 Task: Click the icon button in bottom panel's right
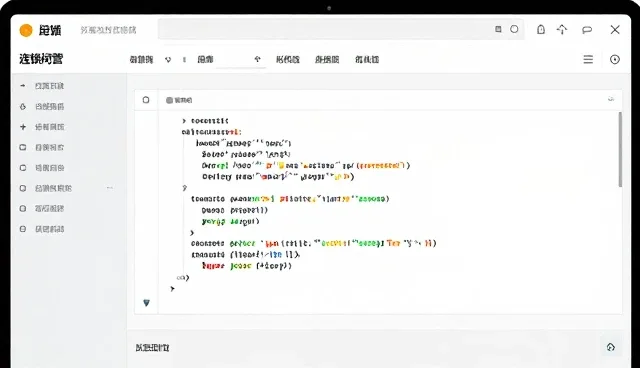click(611, 347)
